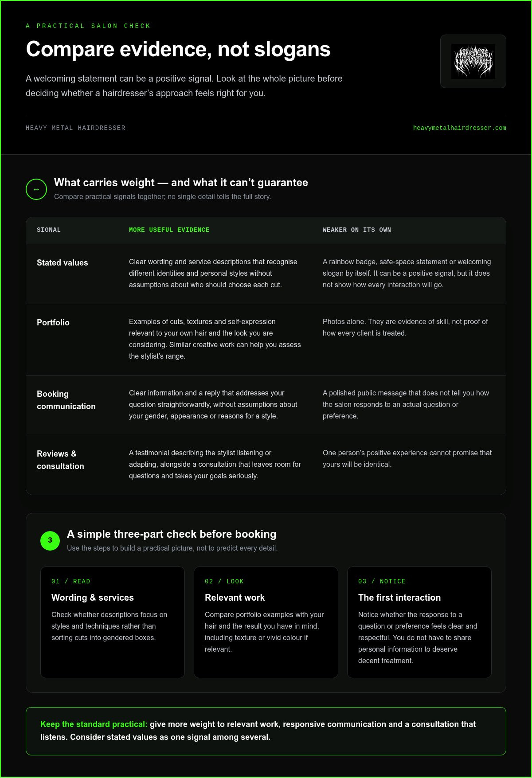Click the "02 / LOOK" step label
This screenshot has height=778, width=532.
point(224,582)
